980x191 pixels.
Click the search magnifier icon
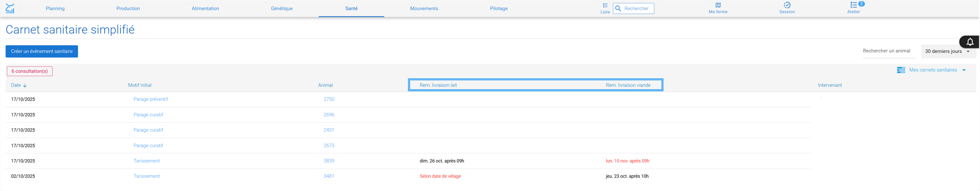pyautogui.click(x=618, y=8)
